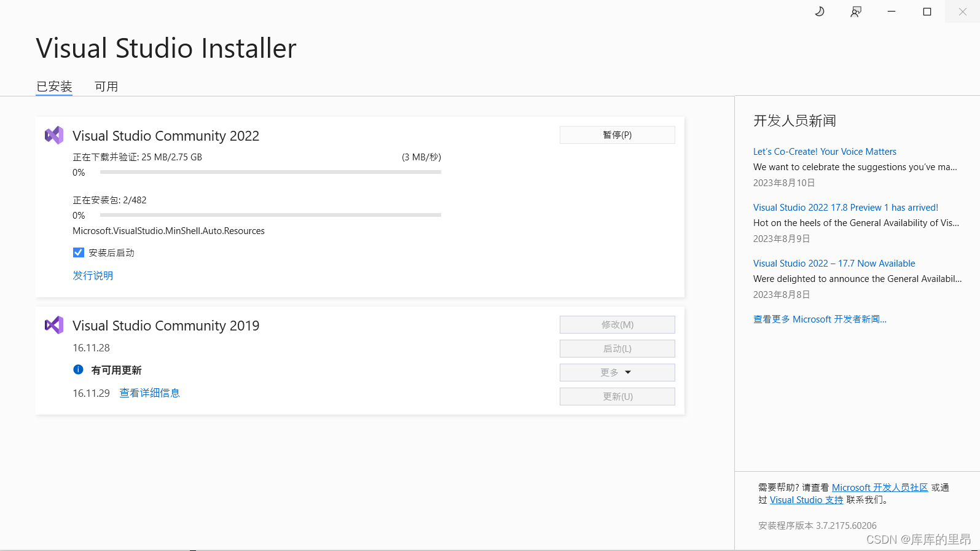Click 更新(U) button for VS 2019
This screenshot has height=551, width=980.
(617, 396)
